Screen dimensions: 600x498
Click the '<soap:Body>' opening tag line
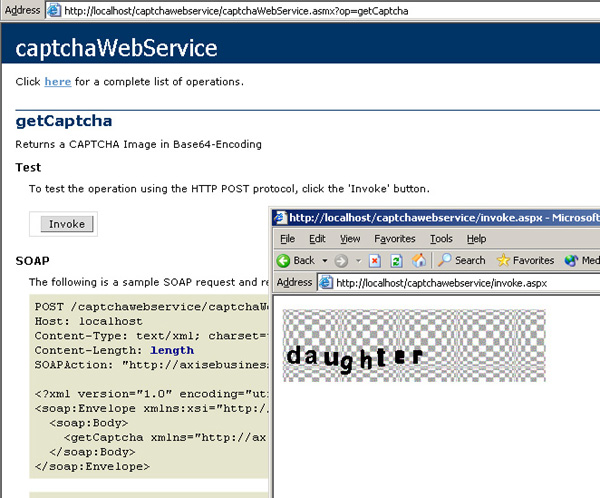tap(89, 423)
